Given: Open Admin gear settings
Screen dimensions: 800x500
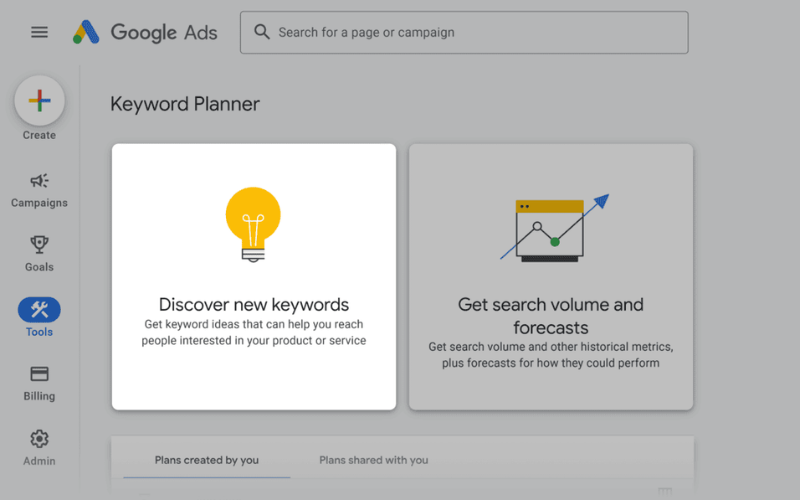Looking at the screenshot, I should [39, 446].
